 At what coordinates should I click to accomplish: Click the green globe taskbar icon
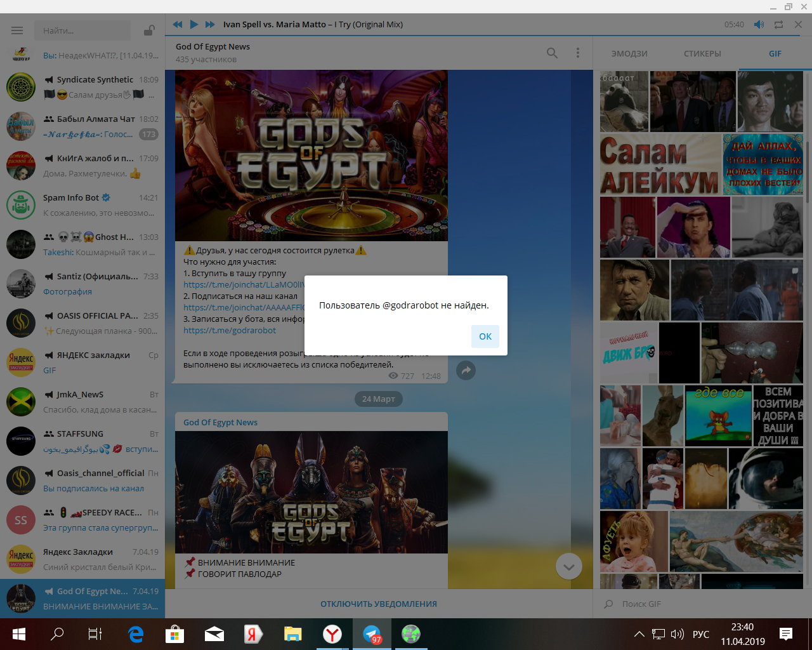click(411, 634)
